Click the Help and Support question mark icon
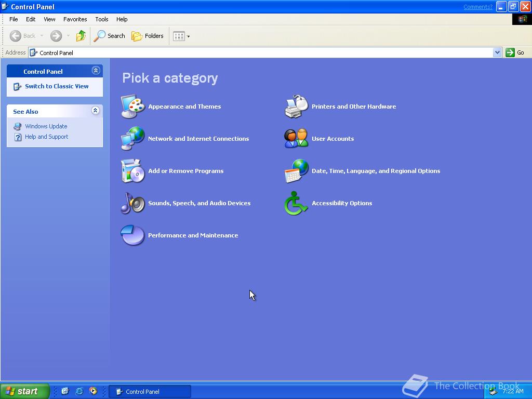Screen dimensions: 532x399 coord(18,137)
